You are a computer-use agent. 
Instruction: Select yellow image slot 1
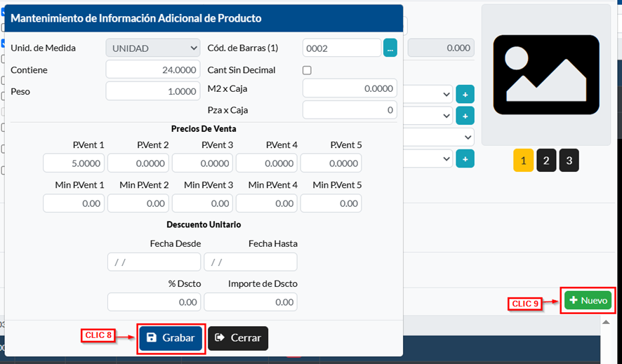[524, 161]
